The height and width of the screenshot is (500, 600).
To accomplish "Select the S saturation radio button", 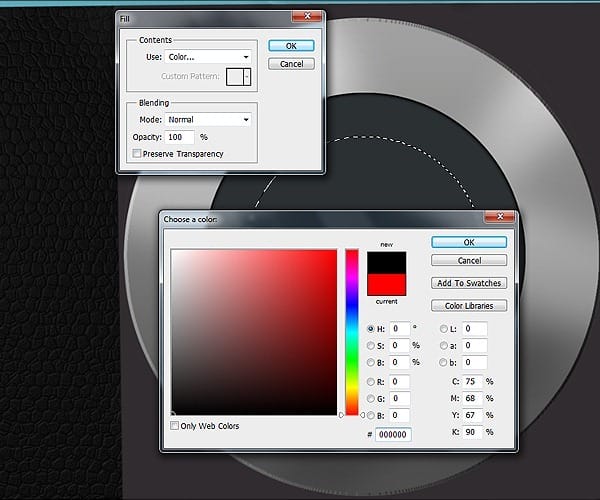I will click(x=370, y=345).
